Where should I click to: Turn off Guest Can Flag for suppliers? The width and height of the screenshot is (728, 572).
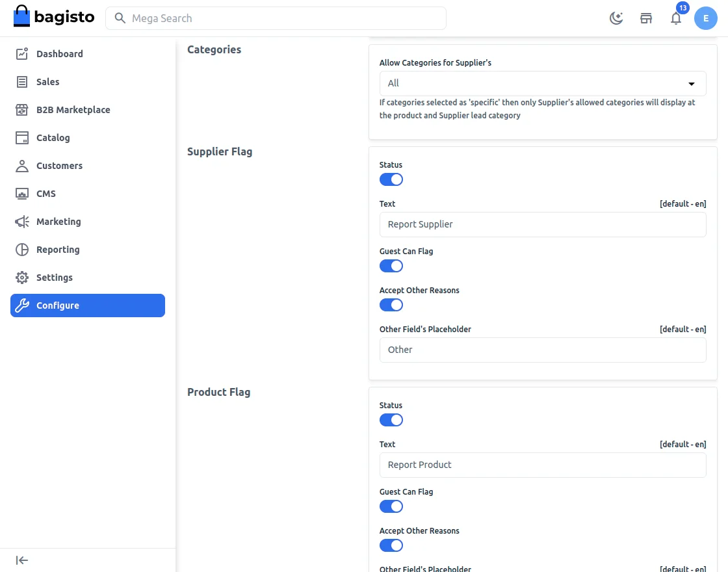[391, 266]
